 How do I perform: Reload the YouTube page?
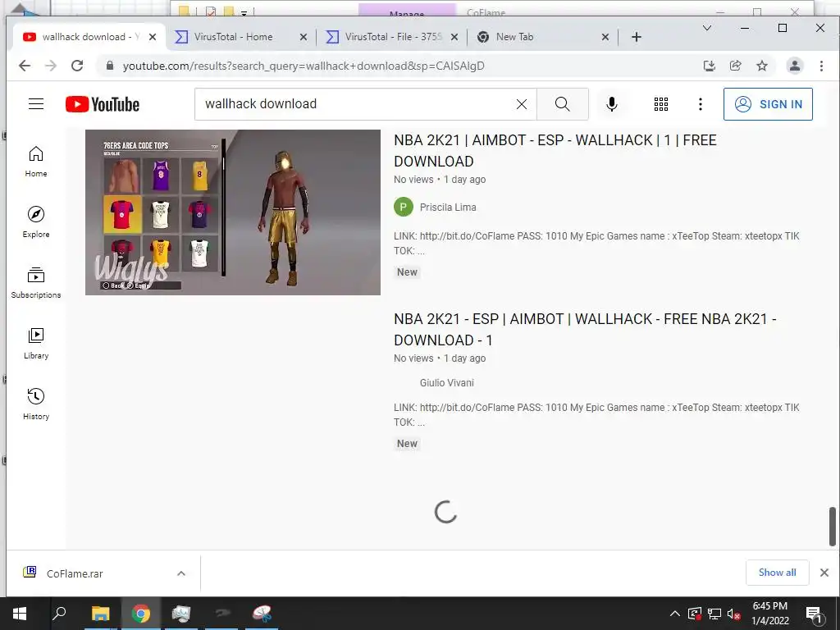pos(77,66)
